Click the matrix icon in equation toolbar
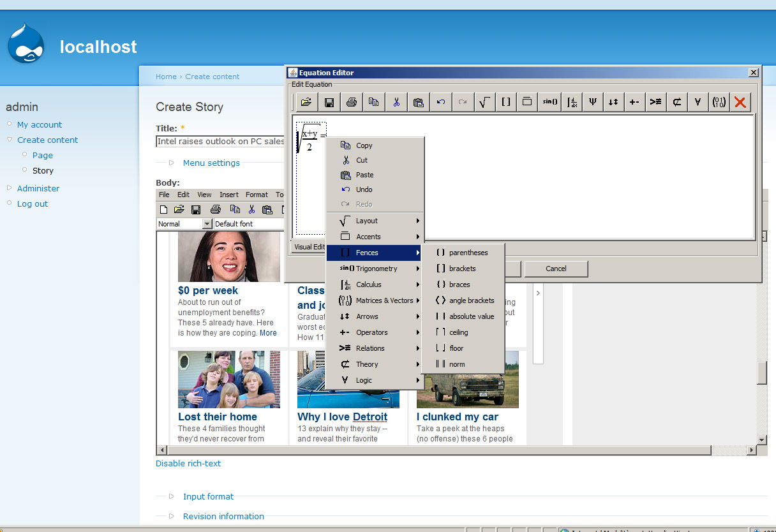This screenshot has height=532, width=776. [x=719, y=102]
